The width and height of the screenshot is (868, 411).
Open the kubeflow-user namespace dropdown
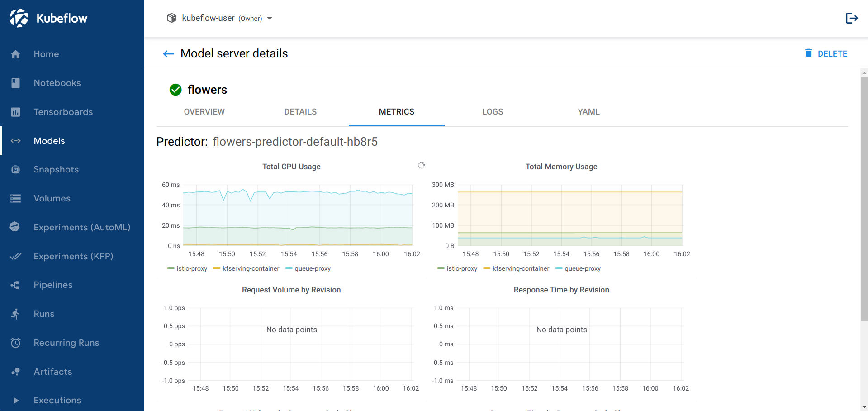click(x=220, y=18)
